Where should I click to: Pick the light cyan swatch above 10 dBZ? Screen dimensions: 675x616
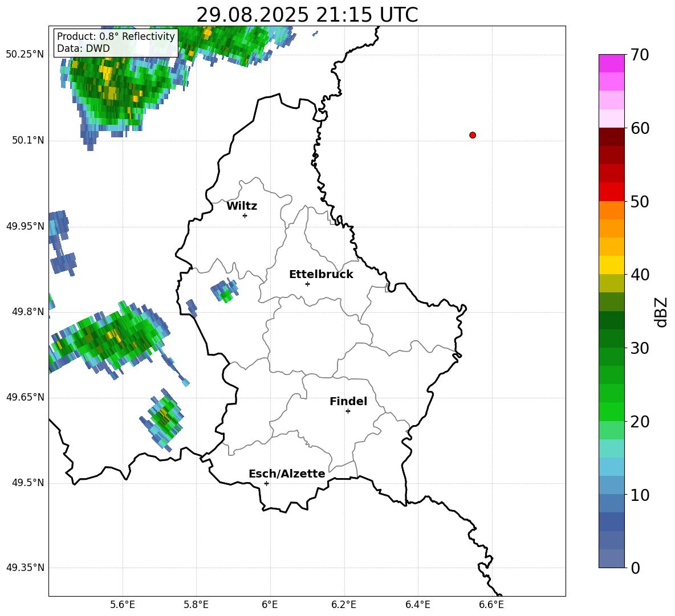tap(611, 467)
